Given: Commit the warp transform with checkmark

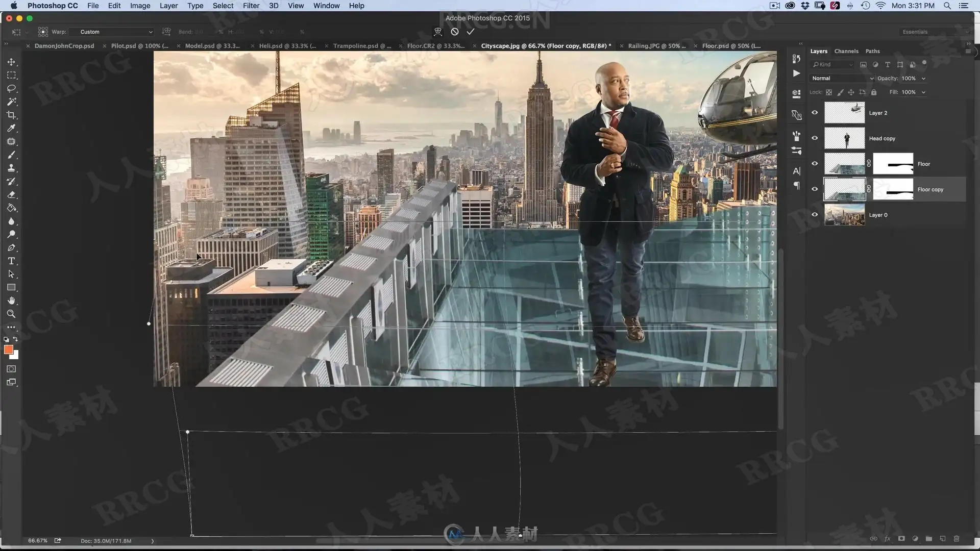Looking at the screenshot, I should click(471, 32).
